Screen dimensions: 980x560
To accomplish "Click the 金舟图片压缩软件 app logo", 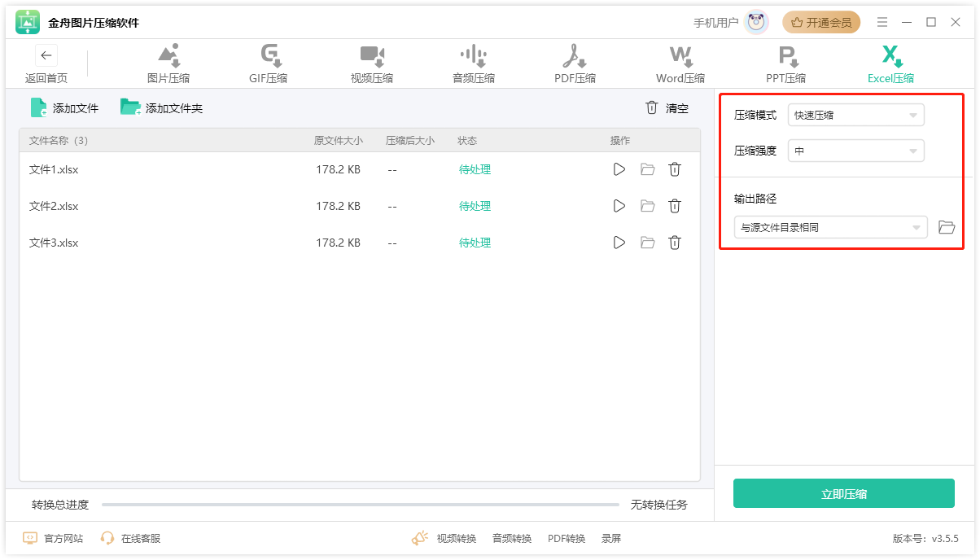I will point(28,23).
